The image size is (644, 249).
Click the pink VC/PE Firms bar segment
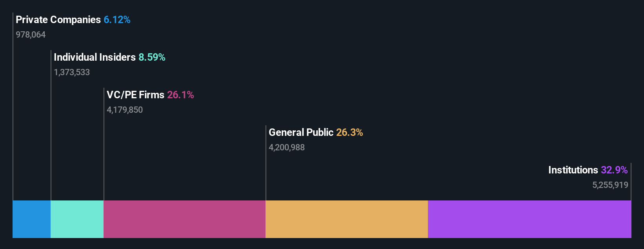[184, 219]
